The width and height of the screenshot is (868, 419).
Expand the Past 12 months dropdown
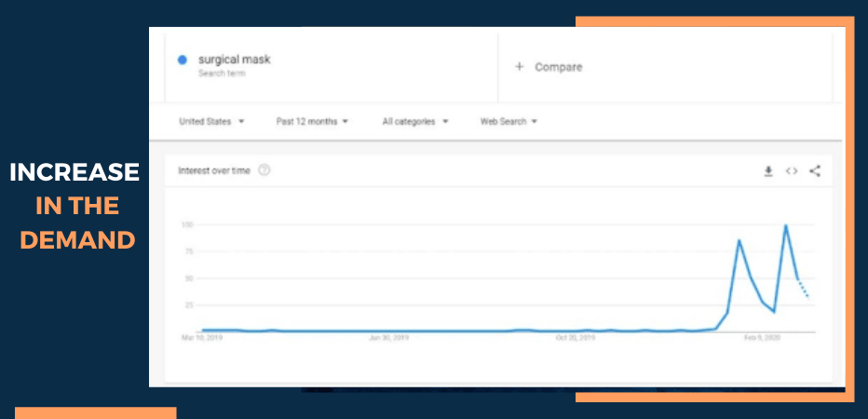point(312,121)
